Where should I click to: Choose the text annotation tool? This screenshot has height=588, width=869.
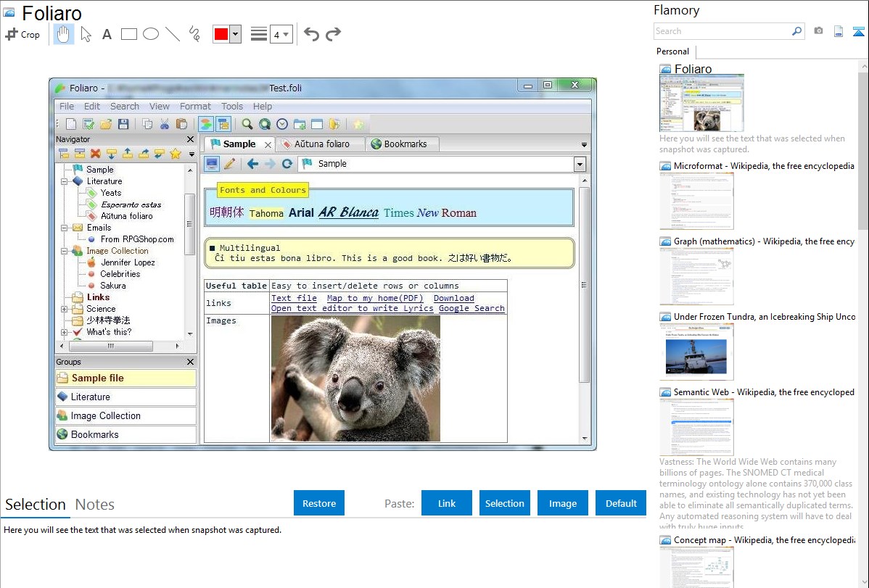click(x=107, y=34)
